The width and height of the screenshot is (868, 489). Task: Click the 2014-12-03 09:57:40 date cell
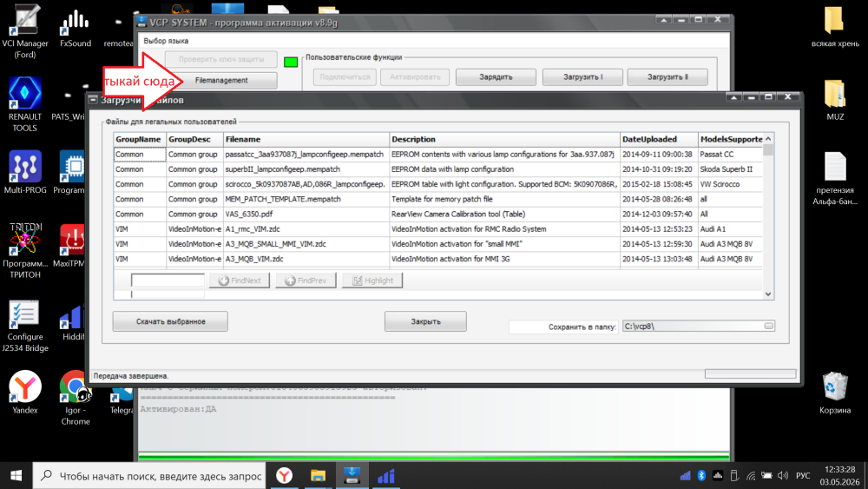pos(659,215)
